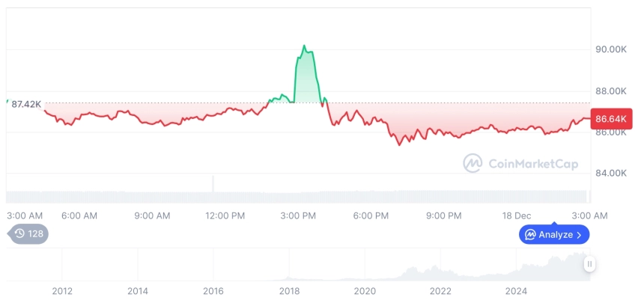Click the 12:00 PM time axis label
644x300 pixels.
coord(225,215)
